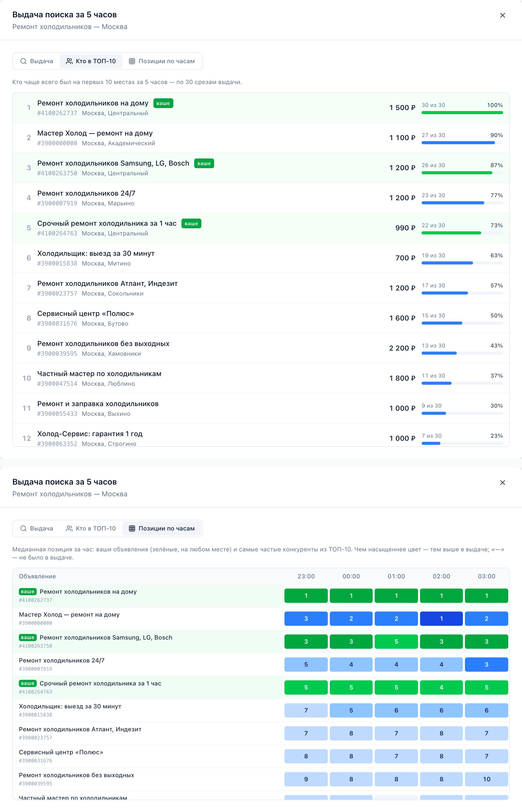The image size is (522, 812).
Task: Switch to upper Позиции по часам tab
Action: [x=162, y=61]
